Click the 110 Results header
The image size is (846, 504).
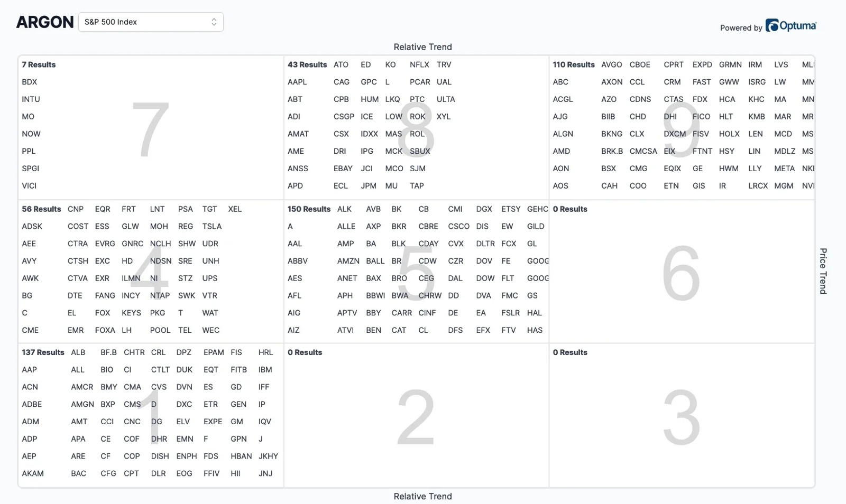(574, 64)
